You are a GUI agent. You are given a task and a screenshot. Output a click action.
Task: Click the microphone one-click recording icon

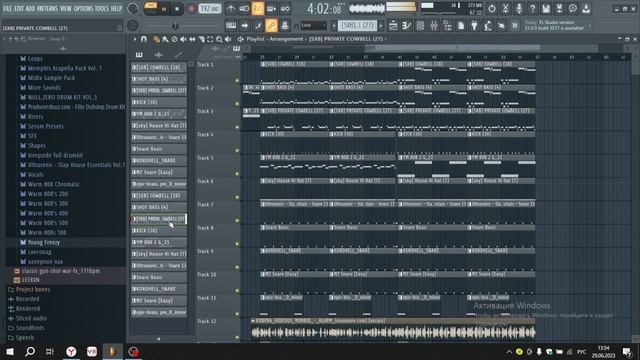click(x=519, y=9)
